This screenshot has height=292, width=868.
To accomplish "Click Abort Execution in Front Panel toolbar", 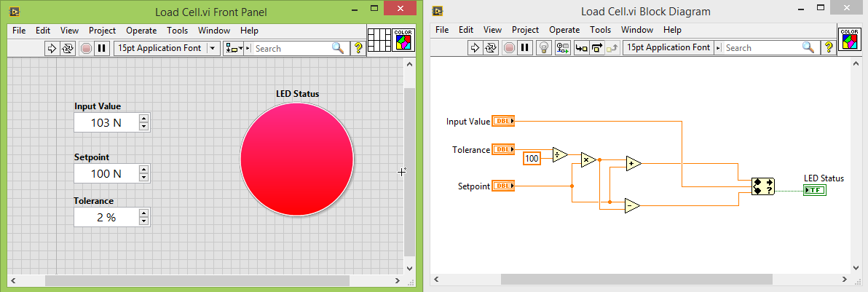I will [86, 48].
